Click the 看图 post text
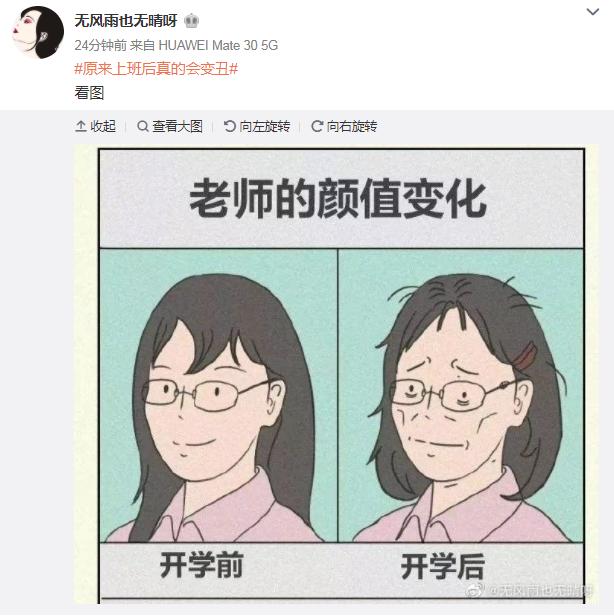This screenshot has width=614, height=616. pyautogui.click(x=89, y=93)
